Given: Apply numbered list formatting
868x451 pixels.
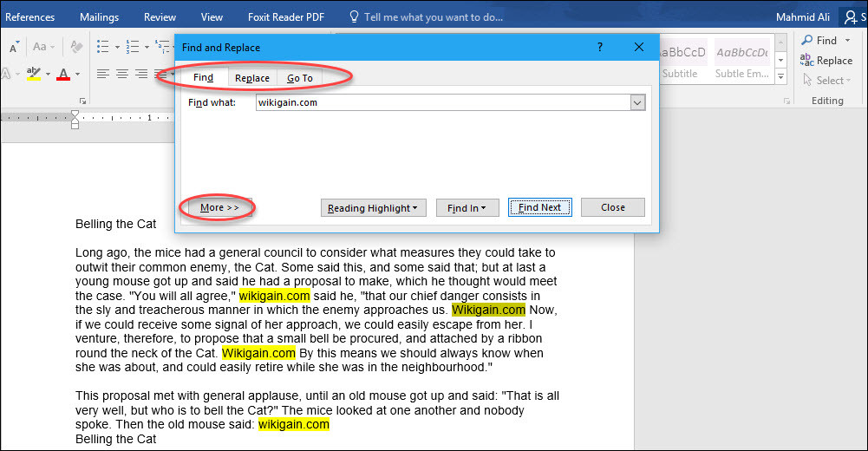Looking at the screenshot, I should (x=133, y=47).
